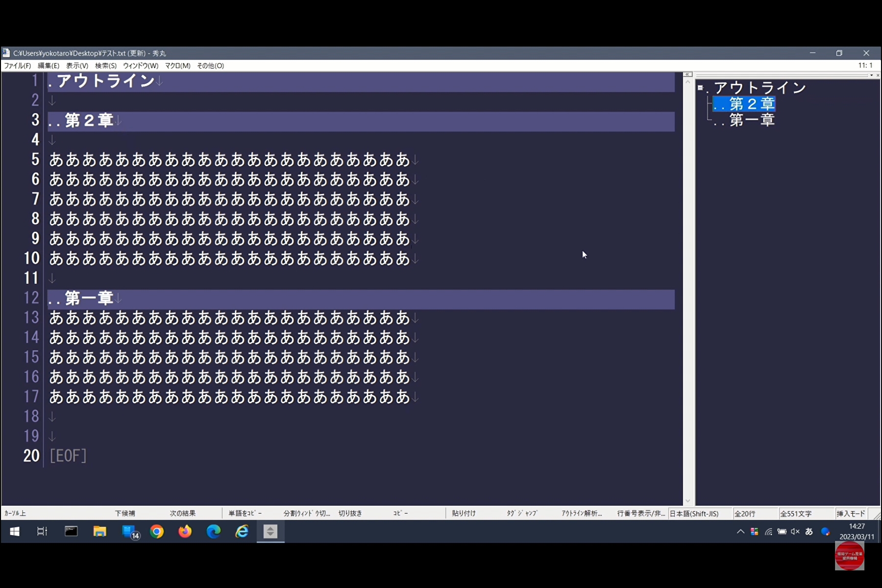Open the 検索(S) menu

pyautogui.click(x=106, y=66)
